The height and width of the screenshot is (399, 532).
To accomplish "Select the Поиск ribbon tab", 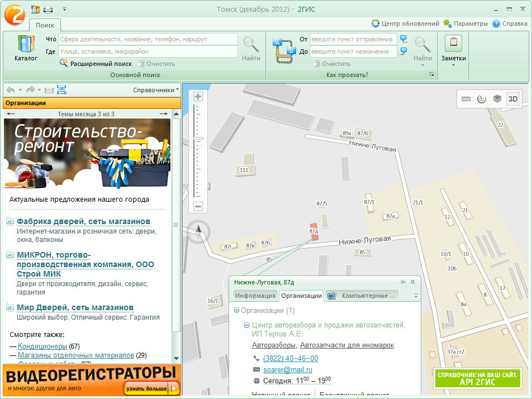I will coord(45,25).
